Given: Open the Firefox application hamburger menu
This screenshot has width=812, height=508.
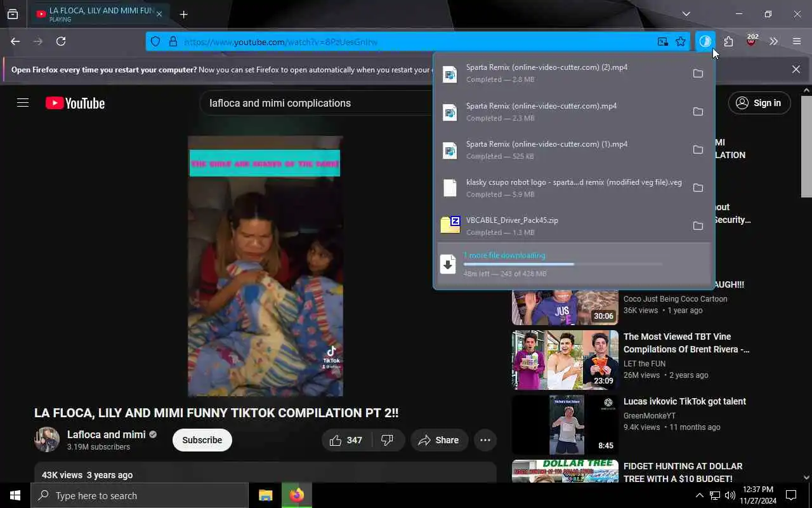Looking at the screenshot, I should [x=797, y=41].
